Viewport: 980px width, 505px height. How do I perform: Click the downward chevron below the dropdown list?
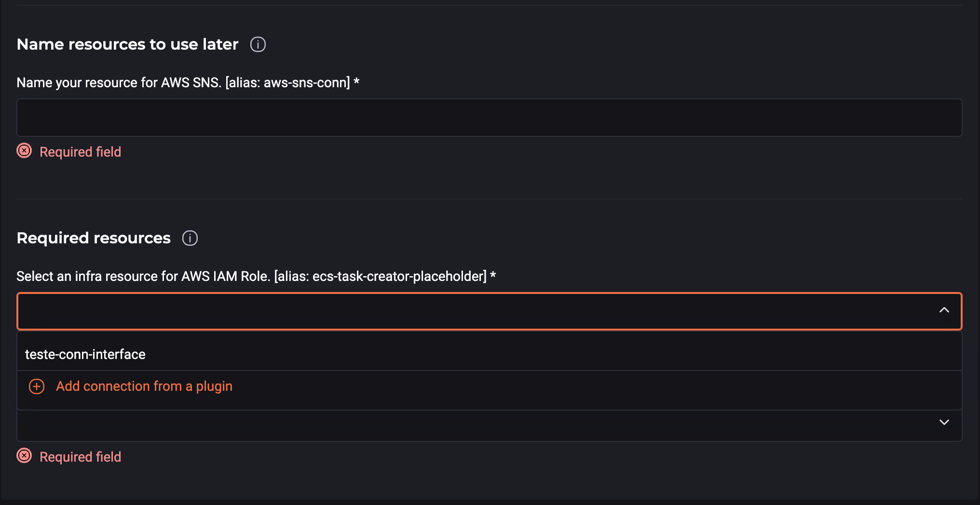click(x=944, y=423)
